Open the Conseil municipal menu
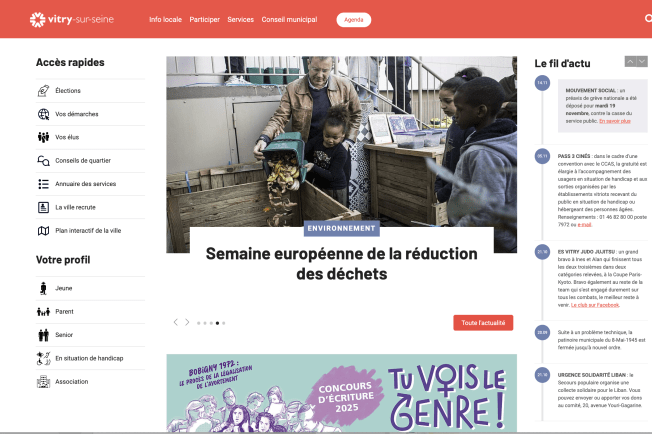Viewport: 652px width, 434px height. pos(289,20)
